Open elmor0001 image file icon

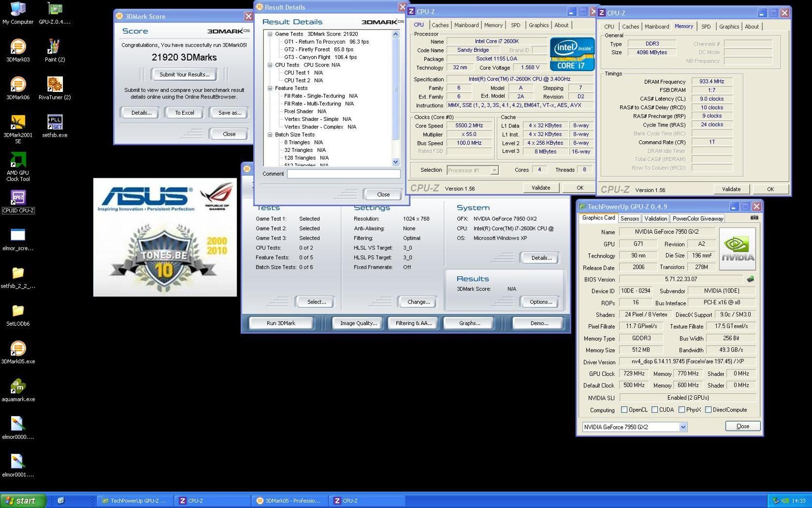coord(18,466)
